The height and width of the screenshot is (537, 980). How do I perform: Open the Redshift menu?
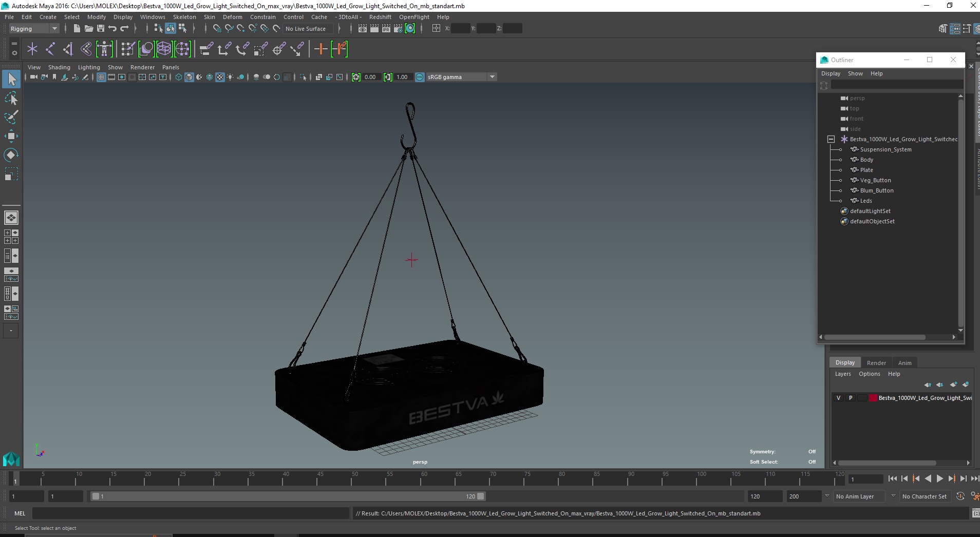[x=380, y=17]
